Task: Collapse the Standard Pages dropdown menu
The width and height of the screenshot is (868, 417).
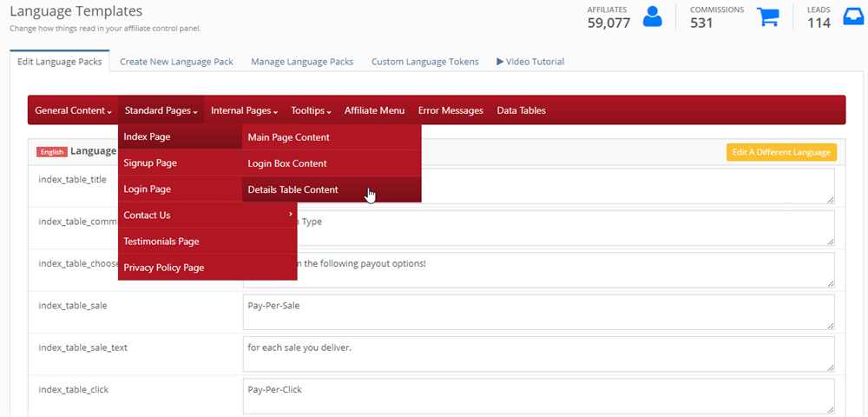Action: pyautogui.click(x=161, y=110)
